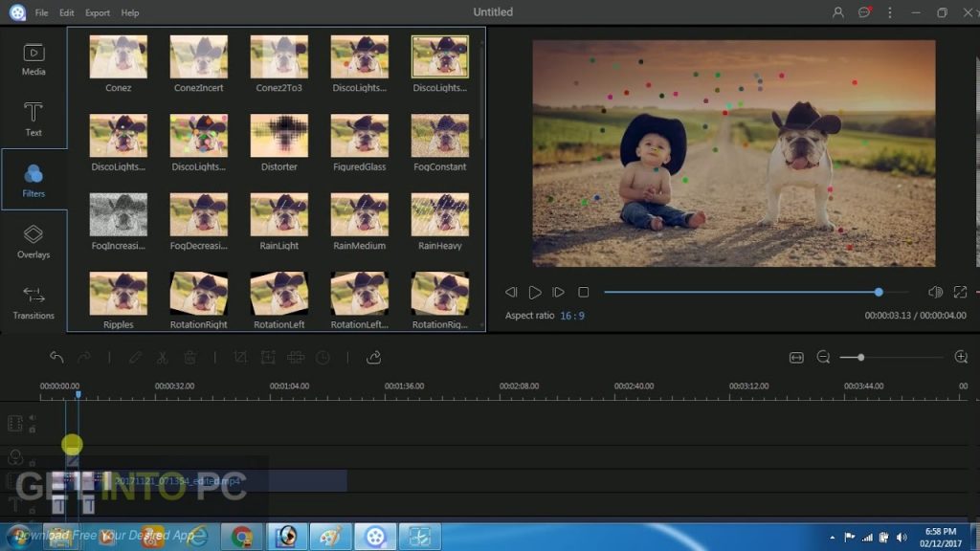Viewport: 980px width, 551px height.
Task: Click the preview playback progress slider
Action: (756, 292)
